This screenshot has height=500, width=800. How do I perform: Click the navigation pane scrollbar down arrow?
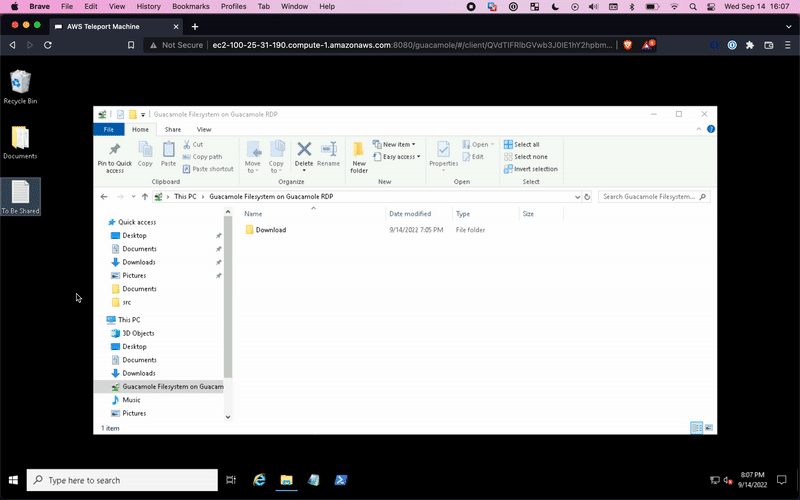tap(228, 417)
